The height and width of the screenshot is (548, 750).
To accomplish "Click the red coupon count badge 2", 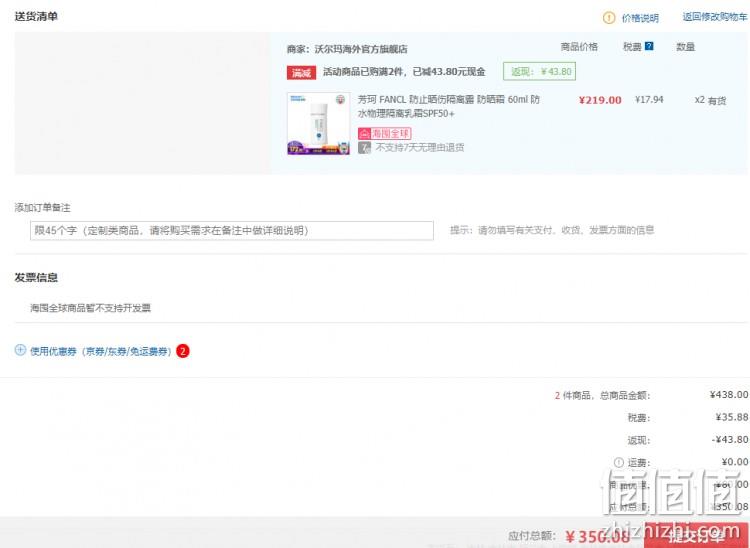I will tap(183, 351).
